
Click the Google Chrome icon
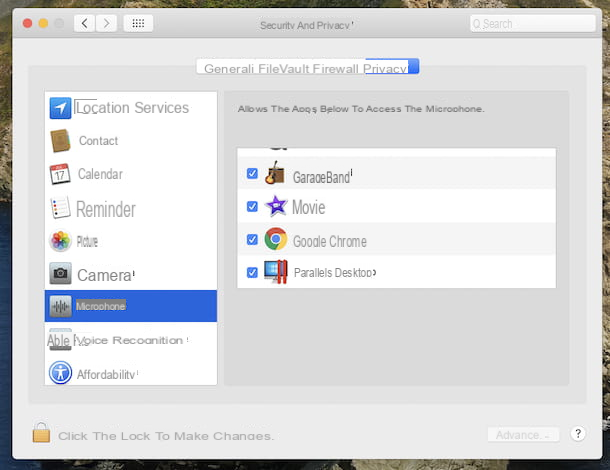pyautogui.click(x=276, y=239)
